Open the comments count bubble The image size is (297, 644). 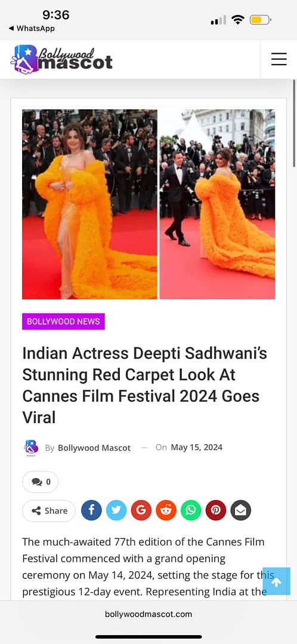40,482
